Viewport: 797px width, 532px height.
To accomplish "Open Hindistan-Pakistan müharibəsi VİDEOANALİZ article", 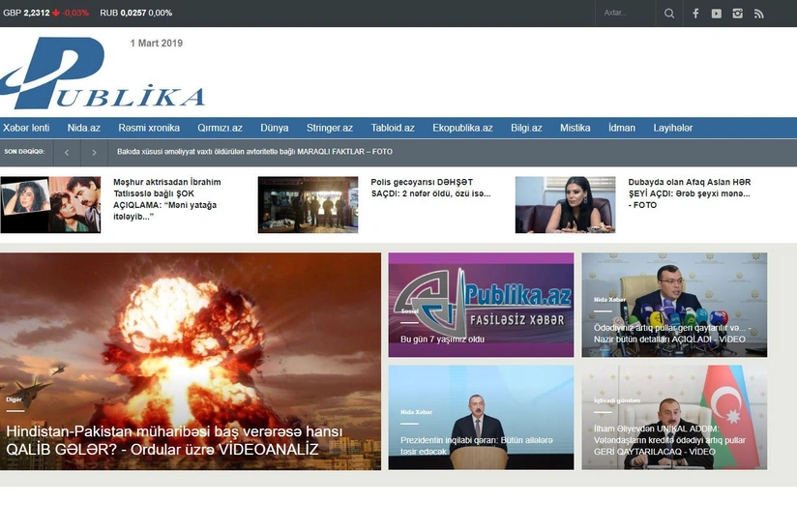I will point(191,361).
